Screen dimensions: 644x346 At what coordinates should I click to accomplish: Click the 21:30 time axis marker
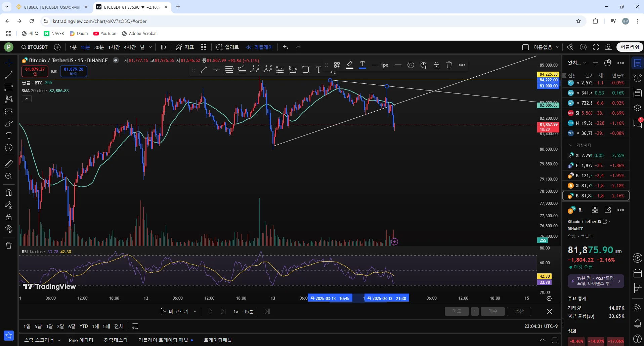tap(386, 298)
